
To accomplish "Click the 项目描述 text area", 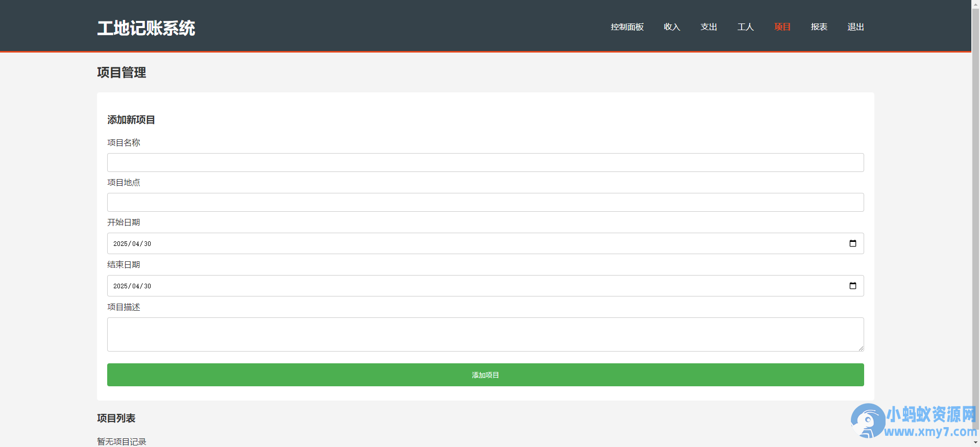I will [485, 334].
